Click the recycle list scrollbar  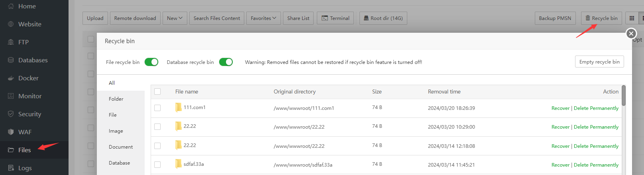tap(624, 96)
